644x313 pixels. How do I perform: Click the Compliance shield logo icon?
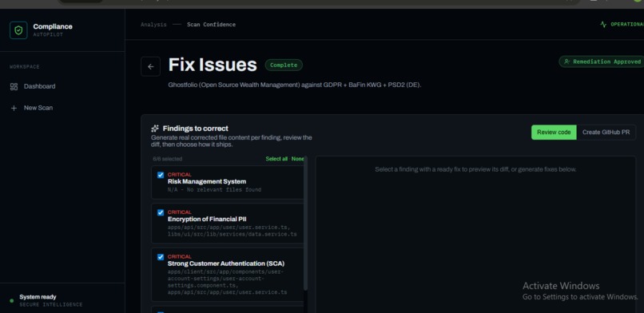pos(18,30)
